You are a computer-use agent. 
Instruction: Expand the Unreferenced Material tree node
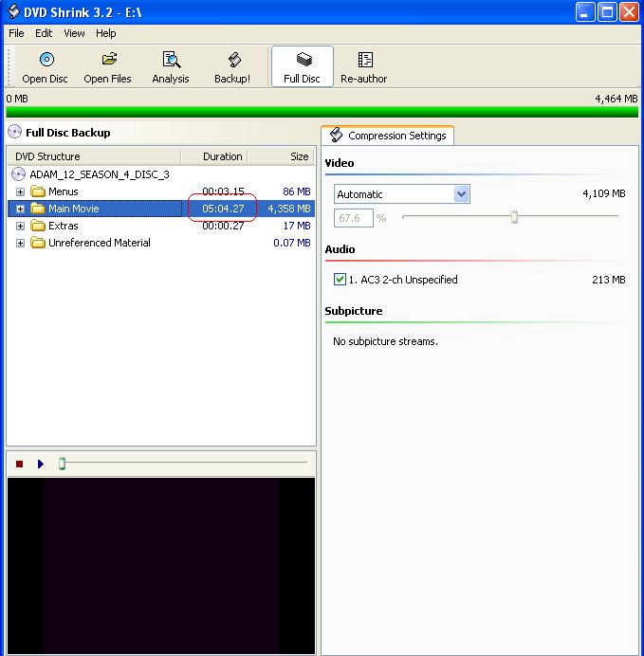20,243
